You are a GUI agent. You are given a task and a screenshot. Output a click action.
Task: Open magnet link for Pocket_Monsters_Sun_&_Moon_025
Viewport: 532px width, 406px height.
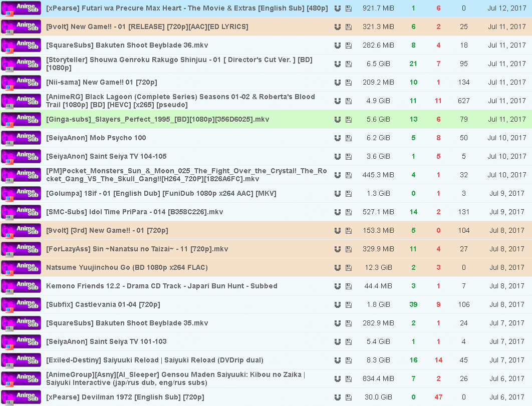click(x=337, y=175)
